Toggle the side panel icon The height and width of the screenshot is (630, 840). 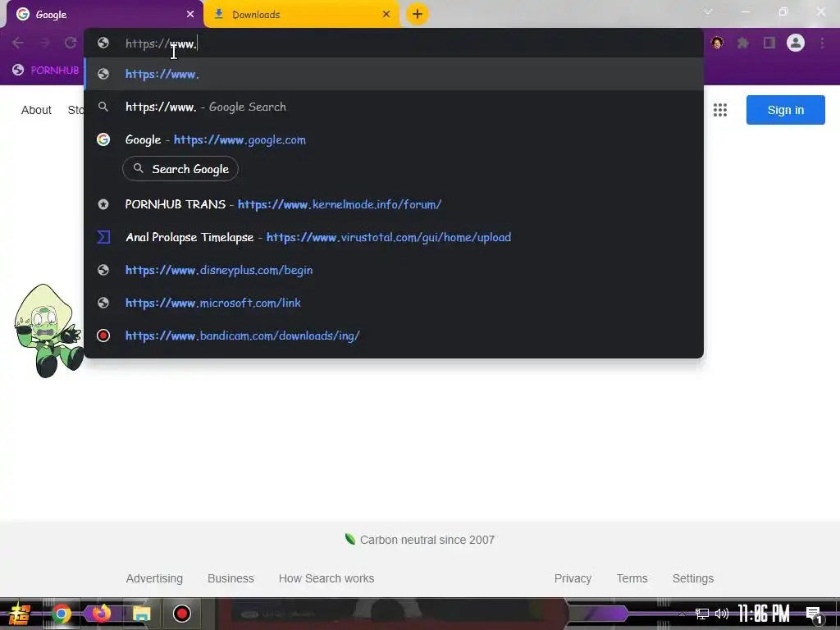[769, 43]
